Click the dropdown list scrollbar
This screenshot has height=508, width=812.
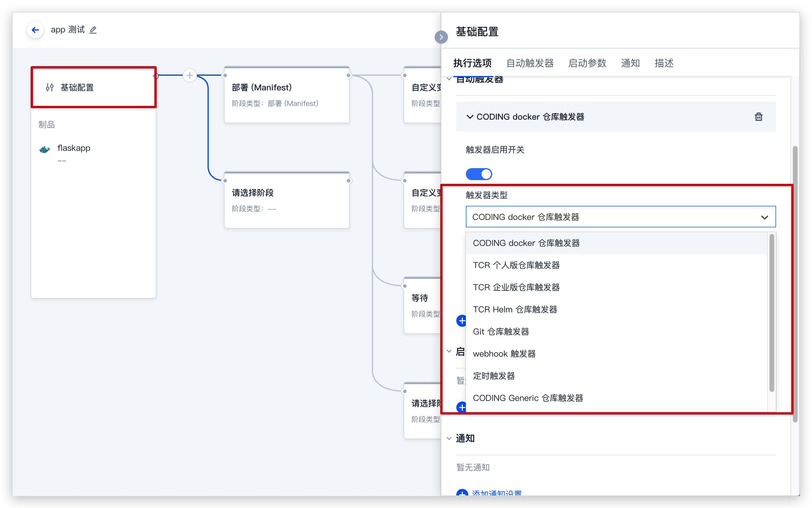click(772, 313)
